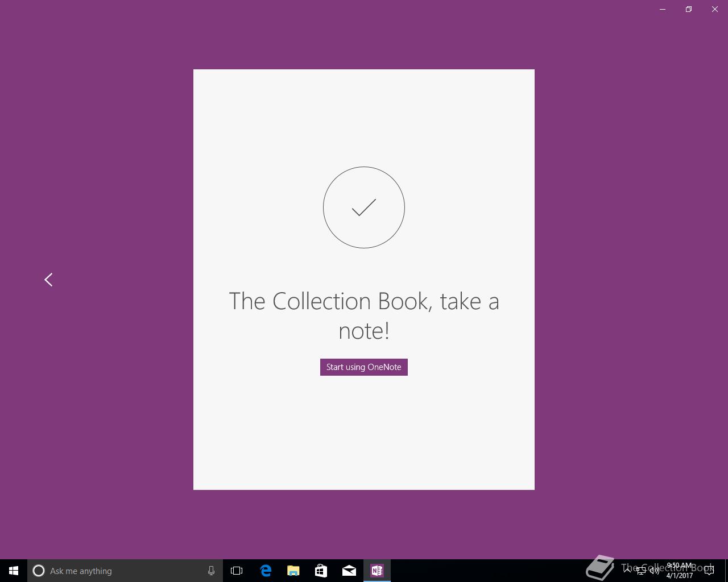
Task: Open the Windows Start menu
Action: [x=14, y=571]
